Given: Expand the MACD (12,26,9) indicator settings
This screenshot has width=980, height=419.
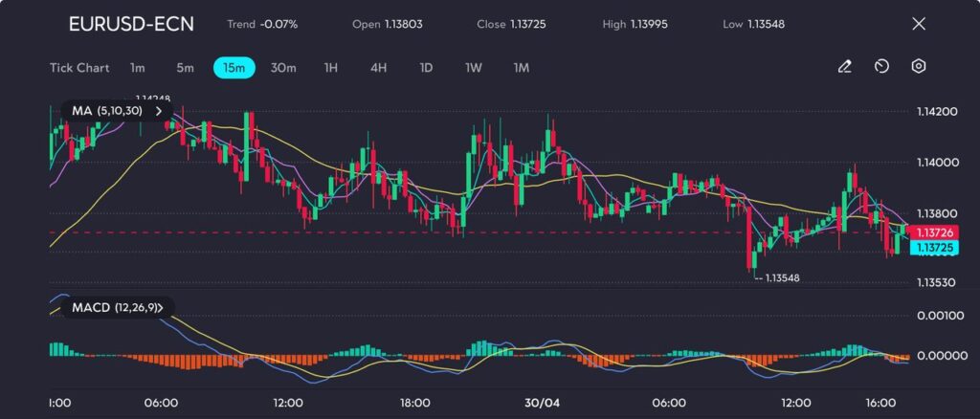Looking at the screenshot, I should tap(161, 307).
